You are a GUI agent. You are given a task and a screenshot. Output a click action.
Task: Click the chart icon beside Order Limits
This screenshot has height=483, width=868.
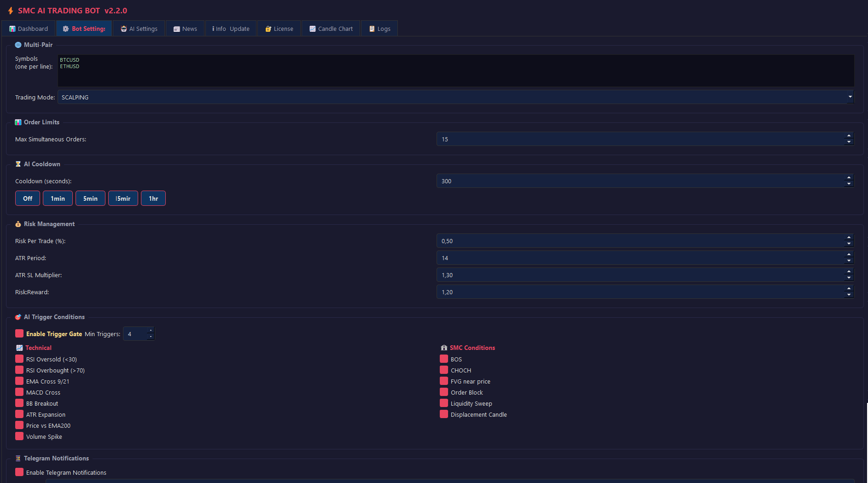pos(18,122)
